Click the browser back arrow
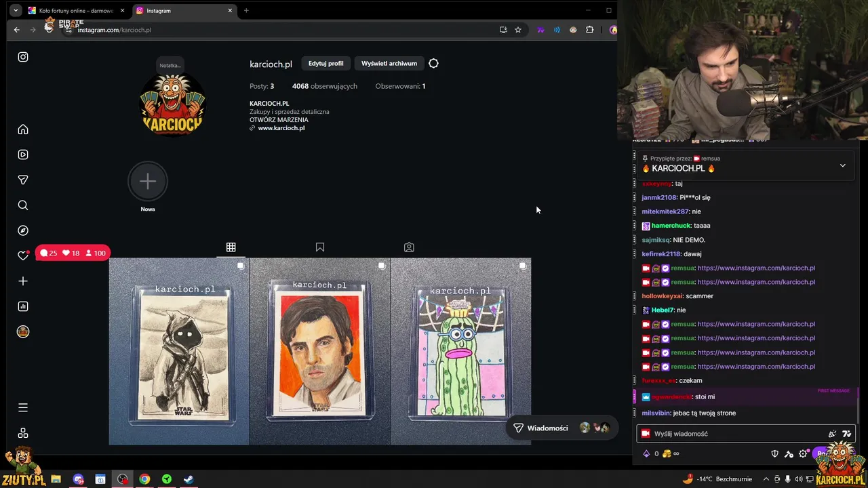This screenshot has width=868, height=488. [x=17, y=30]
